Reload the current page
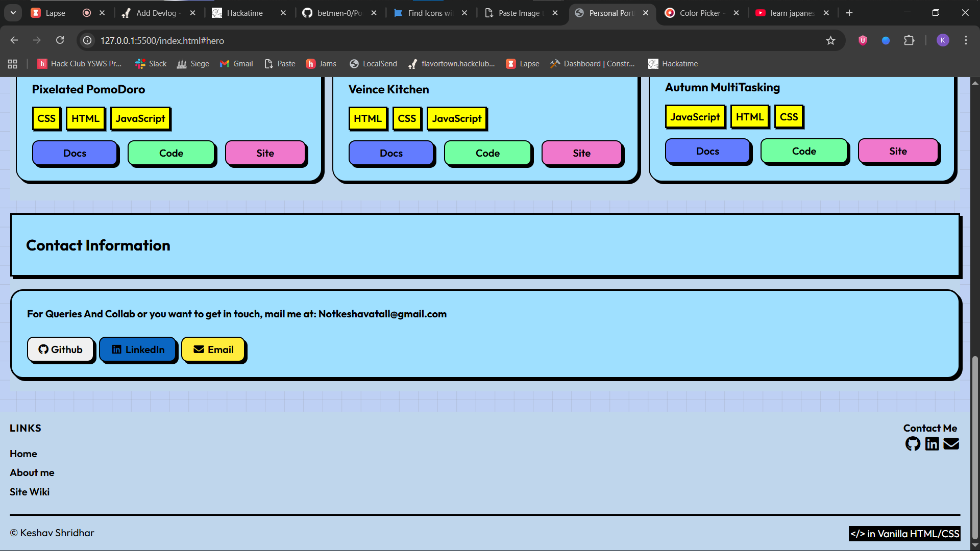The image size is (980, 551). (x=60, y=40)
